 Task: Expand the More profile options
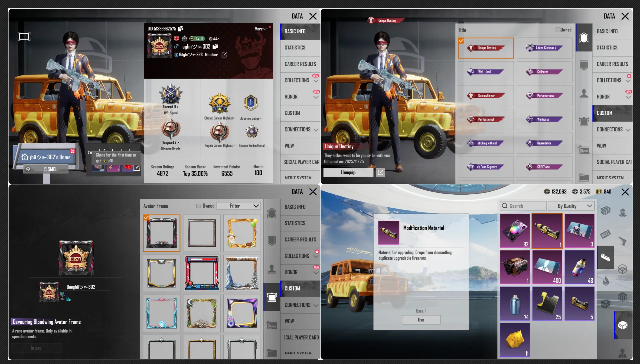click(x=261, y=29)
